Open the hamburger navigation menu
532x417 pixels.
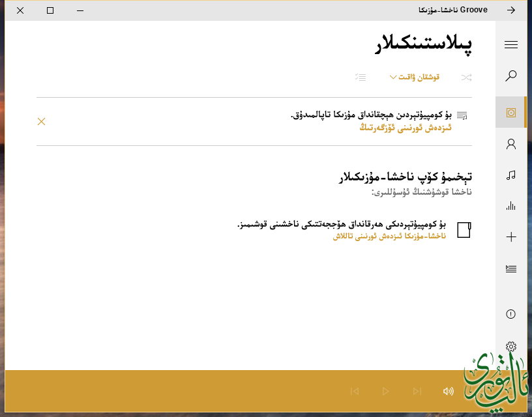(x=510, y=44)
